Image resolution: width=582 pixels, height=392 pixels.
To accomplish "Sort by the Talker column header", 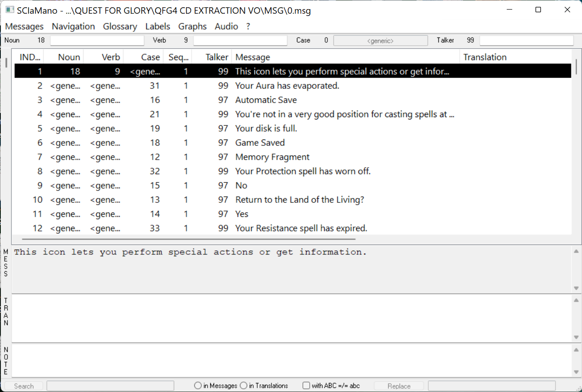I will (x=212, y=57).
